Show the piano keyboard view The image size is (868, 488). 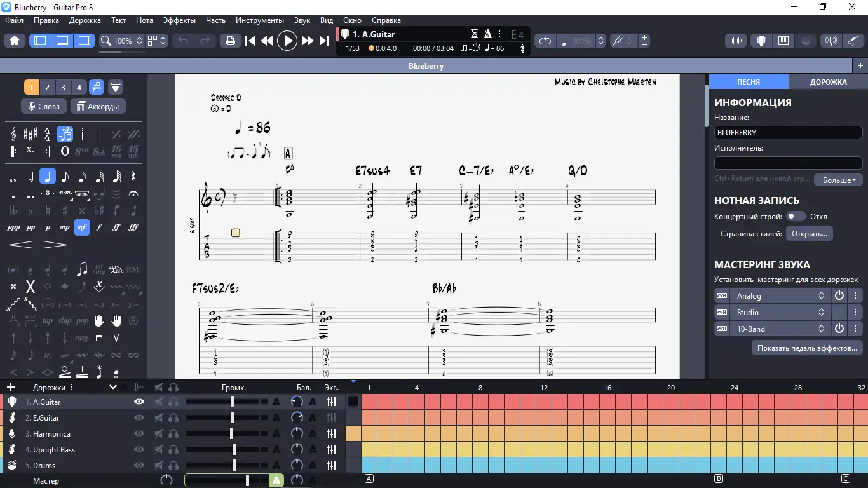(783, 41)
